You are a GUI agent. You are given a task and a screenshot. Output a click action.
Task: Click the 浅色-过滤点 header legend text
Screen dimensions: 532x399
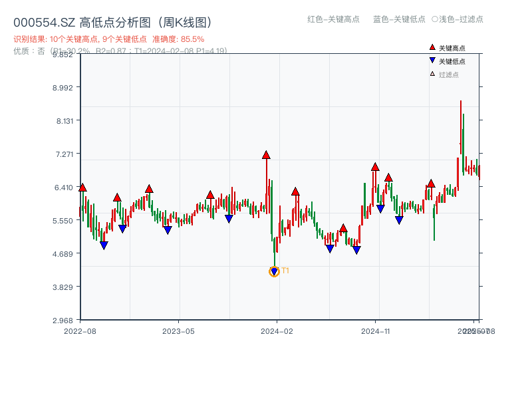(x=461, y=19)
